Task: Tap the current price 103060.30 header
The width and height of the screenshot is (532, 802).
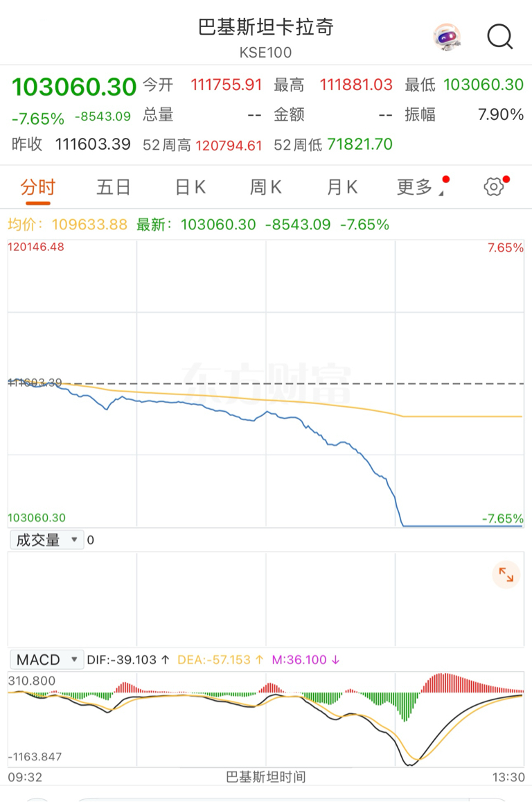Action: [x=74, y=87]
